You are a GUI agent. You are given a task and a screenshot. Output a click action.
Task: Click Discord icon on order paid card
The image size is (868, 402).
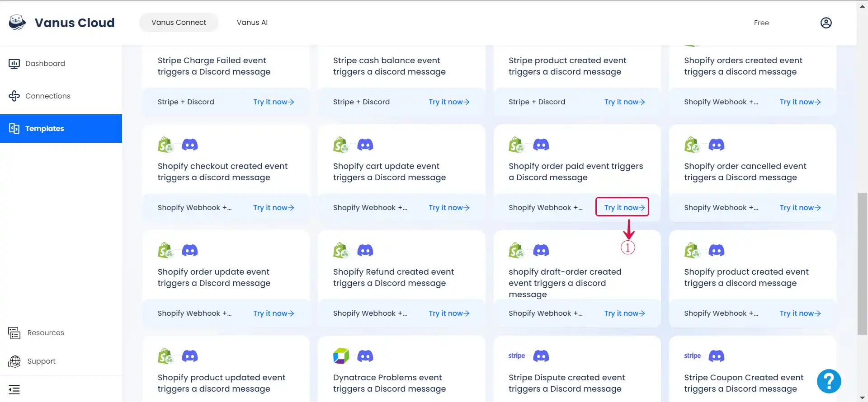pyautogui.click(x=541, y=145)
